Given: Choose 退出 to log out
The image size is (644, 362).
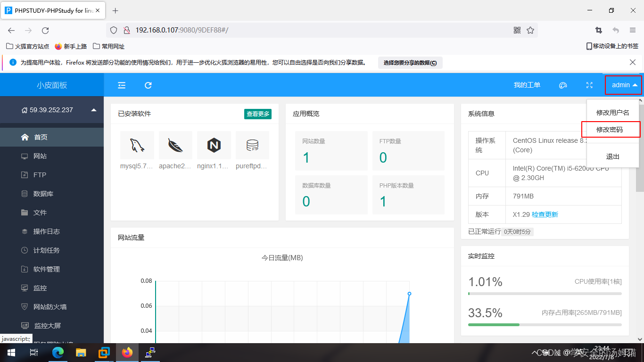Looking at the screenshot, I should (613, 156).
